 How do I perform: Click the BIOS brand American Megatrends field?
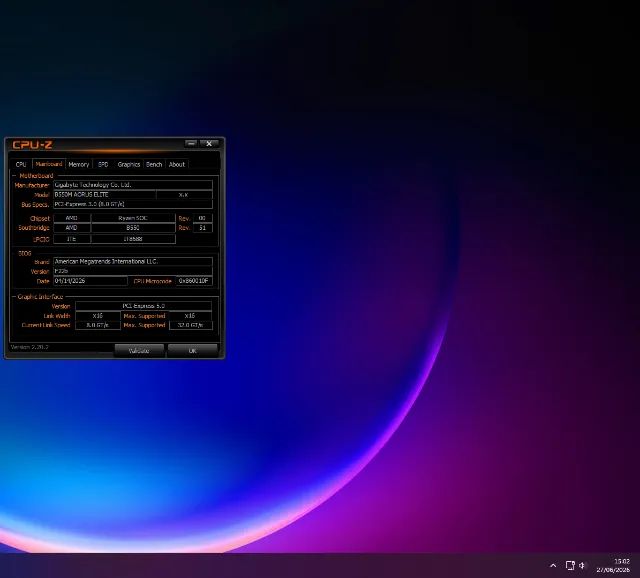click(133, 261)
